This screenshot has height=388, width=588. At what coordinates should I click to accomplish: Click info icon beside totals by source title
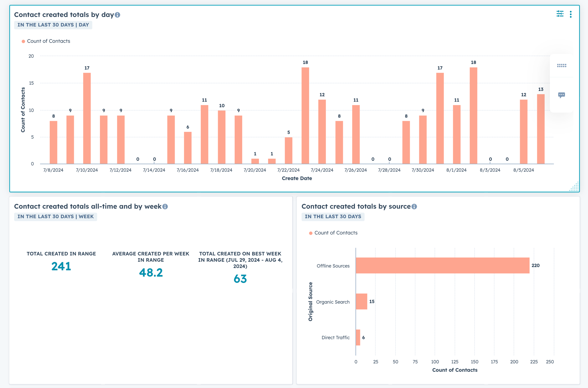point(414,207)
